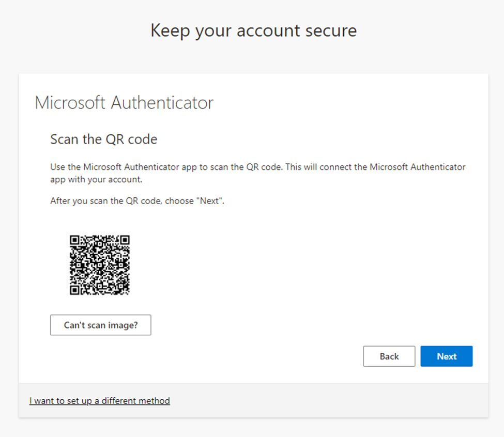Image resolution: width=504 pixels, height=437 pixels.
Task: Click the QR code's bottom-left finder square
Action: (75, 290)
